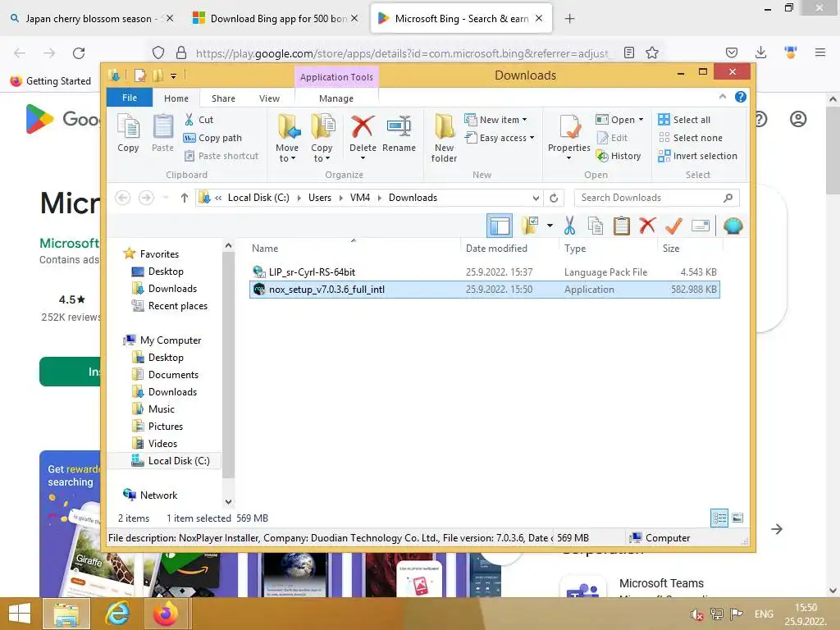Click the red Delete icon in ribbon
This screenshot has width=840, height=630.
[363, 127]
